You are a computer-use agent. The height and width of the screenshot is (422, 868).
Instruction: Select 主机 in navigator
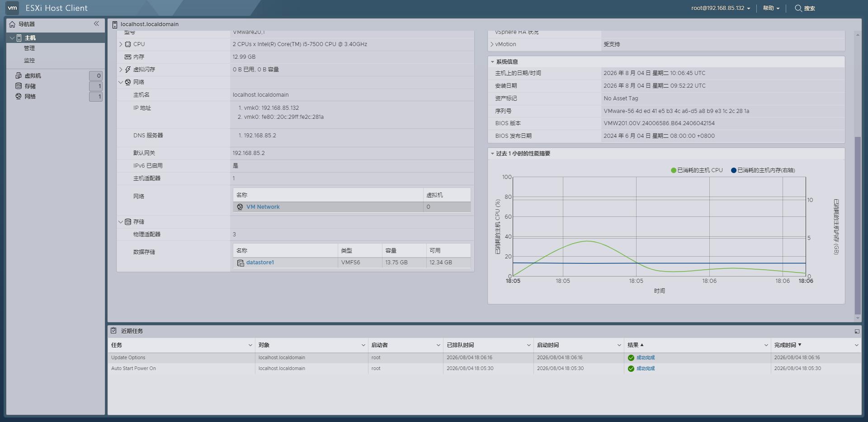[30, 38]
